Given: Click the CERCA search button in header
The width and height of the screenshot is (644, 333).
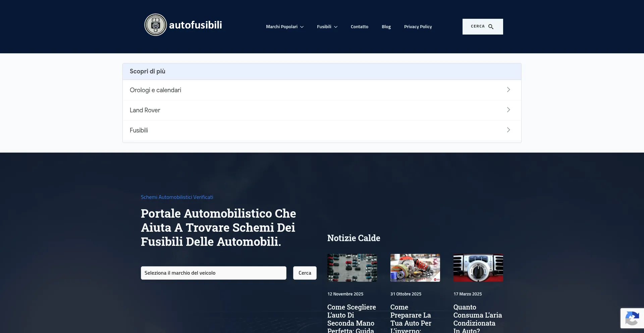Looking at the screenshot, I should coord(483,26).
